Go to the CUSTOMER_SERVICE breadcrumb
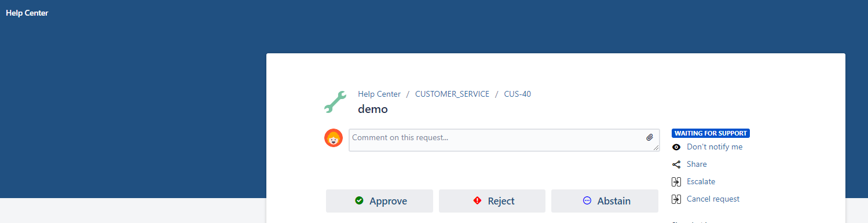This screenshot has width=868, height=223. tap(452, 94)
